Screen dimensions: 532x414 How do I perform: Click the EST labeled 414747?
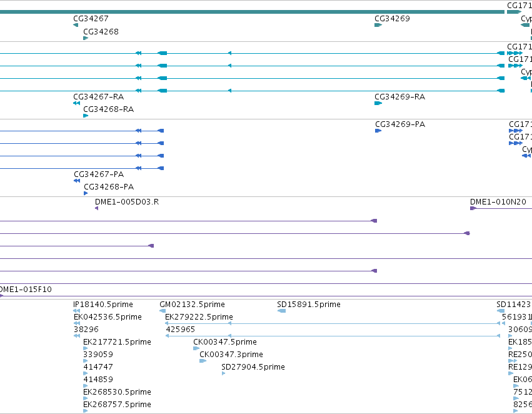(98, 367)
